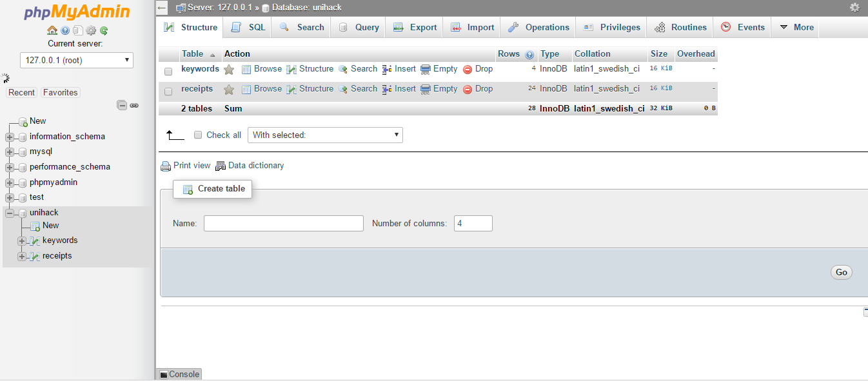The height and width of the screenshot is (381, 868).
Task: Open Structure of keywords table row
Action: [310, 69]
